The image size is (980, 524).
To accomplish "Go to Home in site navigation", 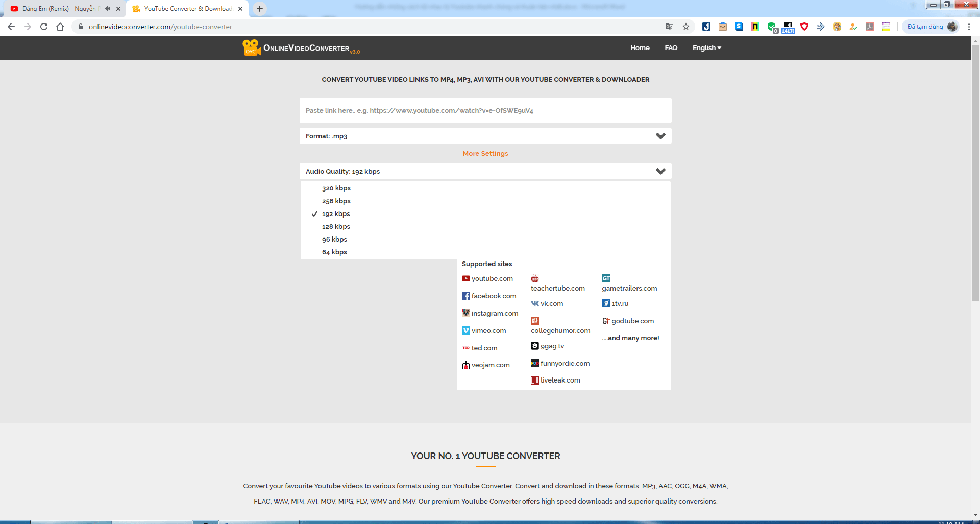I will pyautogui.click(x=640, y=47).
